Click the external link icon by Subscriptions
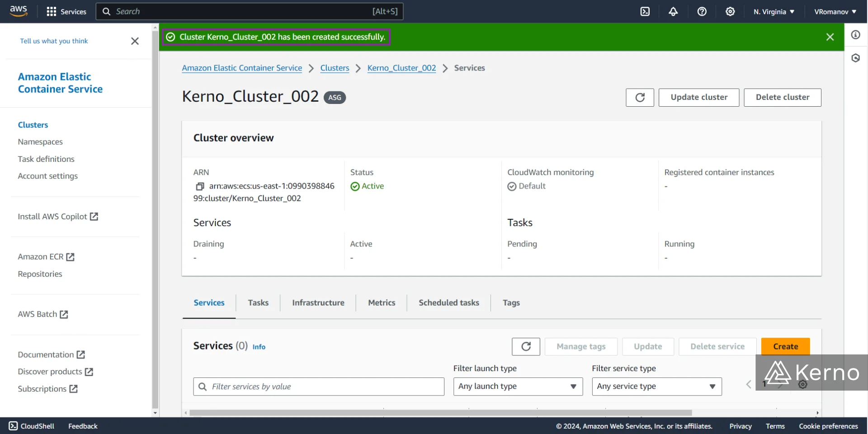868x434 pixels. click(73, 389)
